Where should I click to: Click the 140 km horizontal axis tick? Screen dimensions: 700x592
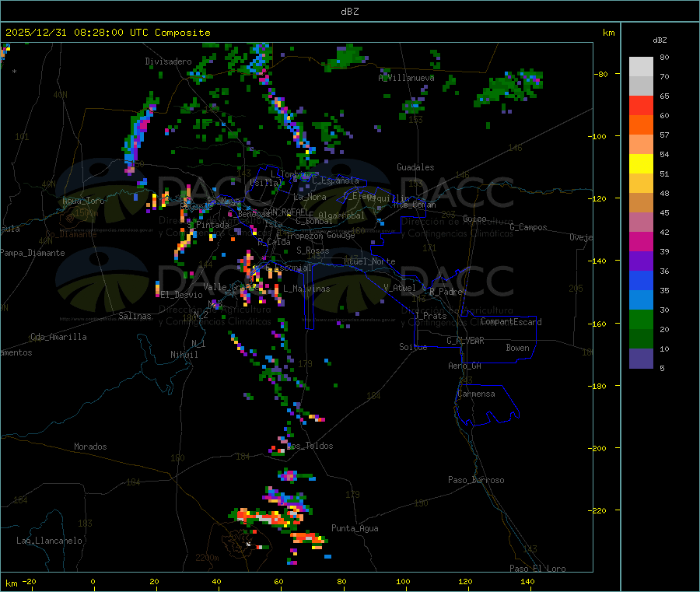pyautogui.click(x=527, y=581)
